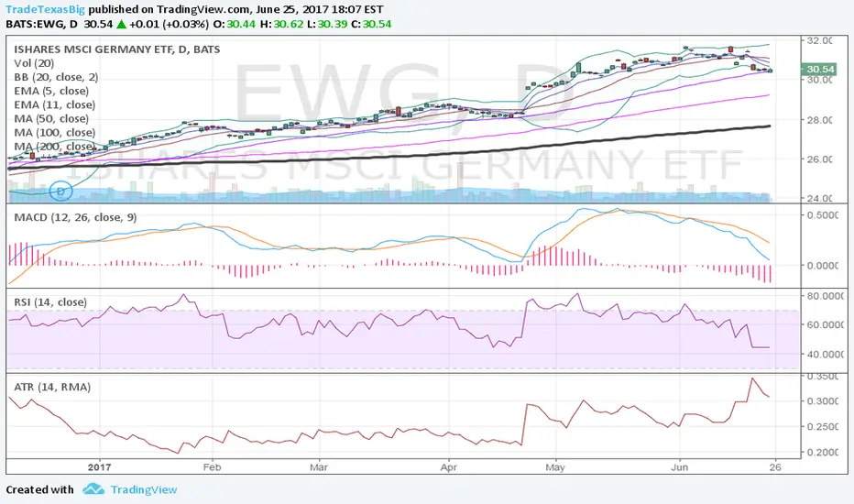Click the 40.0000 level on the RSI axis
Screen dimensions: 854x504
click(x=825, y=354)
